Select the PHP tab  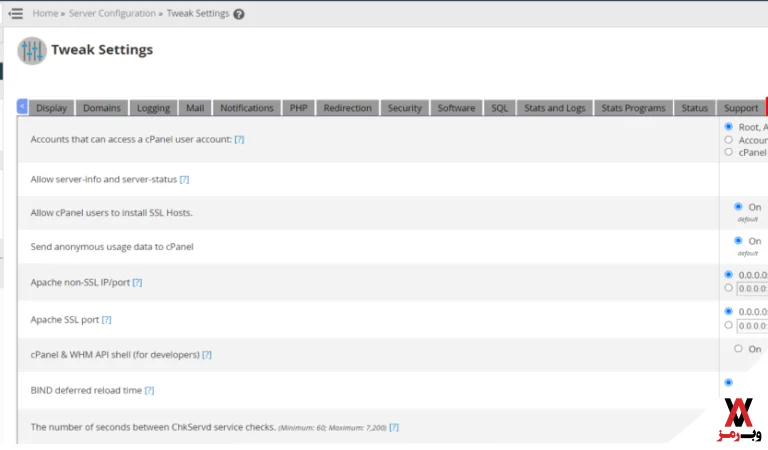298,108
